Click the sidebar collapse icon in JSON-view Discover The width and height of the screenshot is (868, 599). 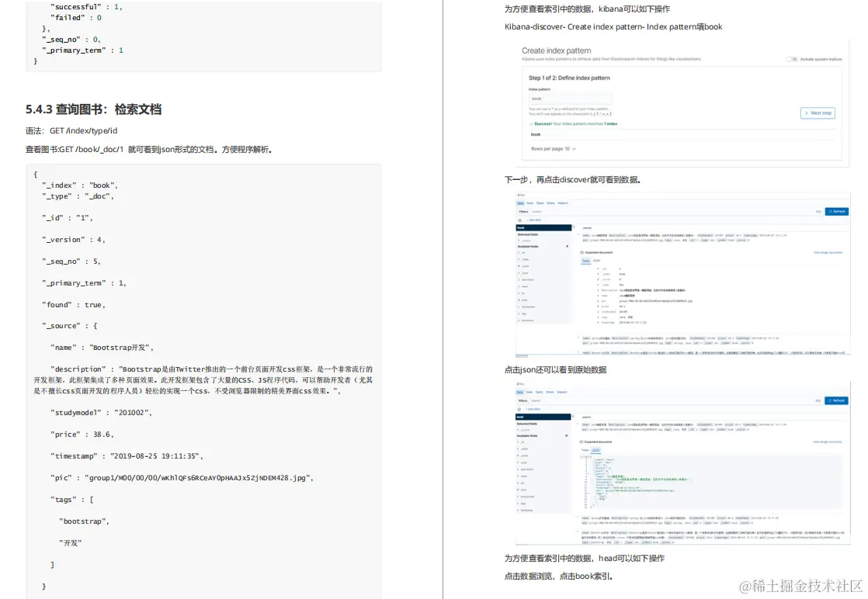[x=573, y=417]
